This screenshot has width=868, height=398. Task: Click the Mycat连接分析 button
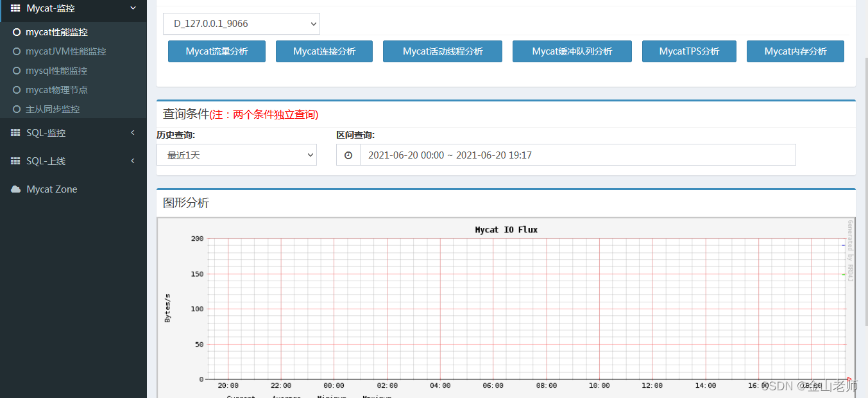coord(324,51)
